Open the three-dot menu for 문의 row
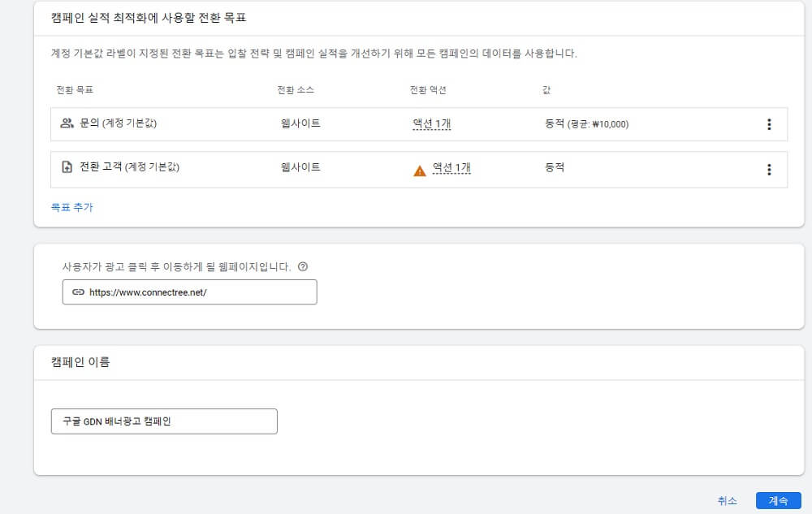812x514 pixels. coord(769,124)
